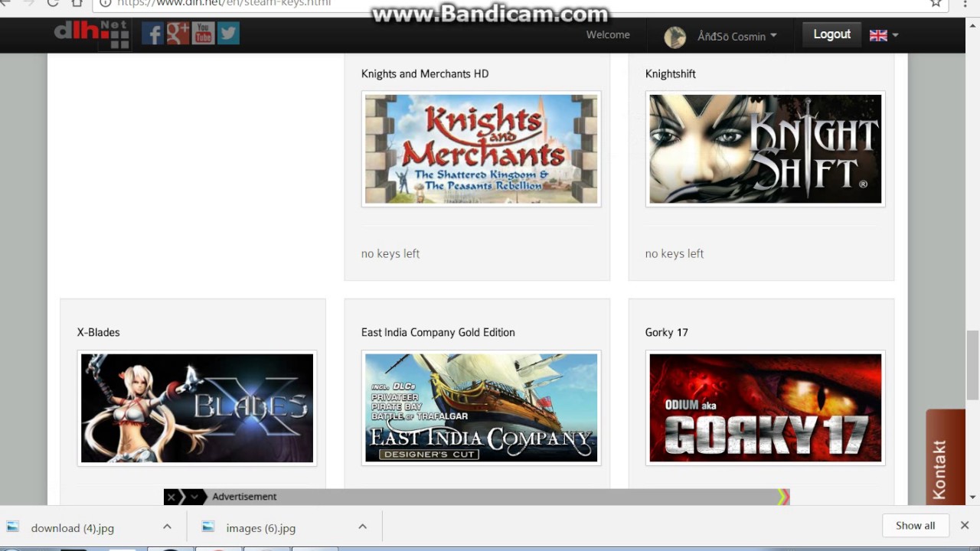The height and width of the screenshot is (551, 980).
Task: Open the Gorky 17 title link
Action: (666, 332)
